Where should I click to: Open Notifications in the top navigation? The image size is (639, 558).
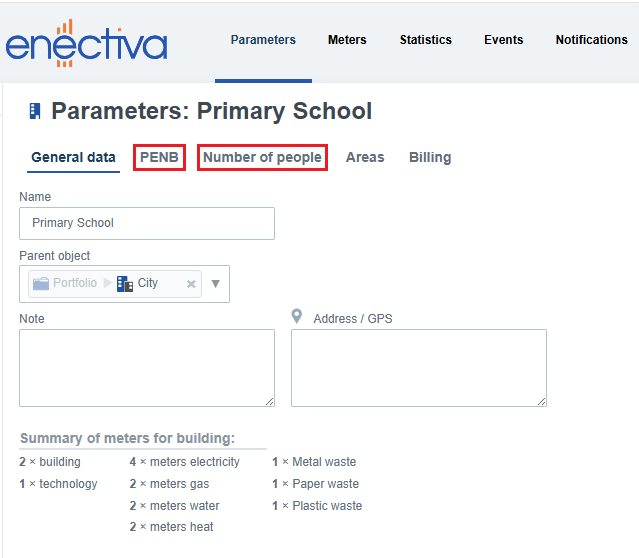591,40
